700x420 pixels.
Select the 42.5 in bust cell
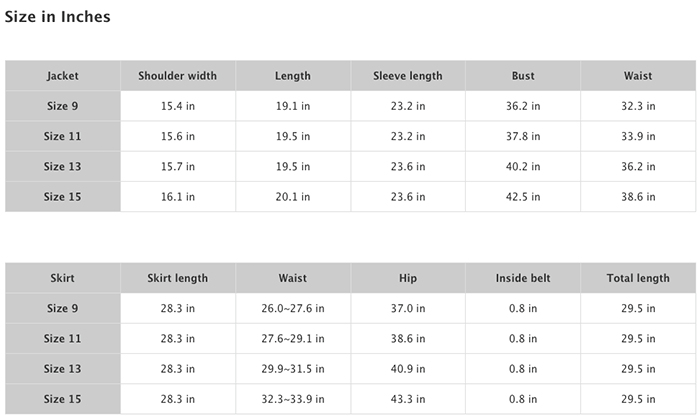pos(523,196)
